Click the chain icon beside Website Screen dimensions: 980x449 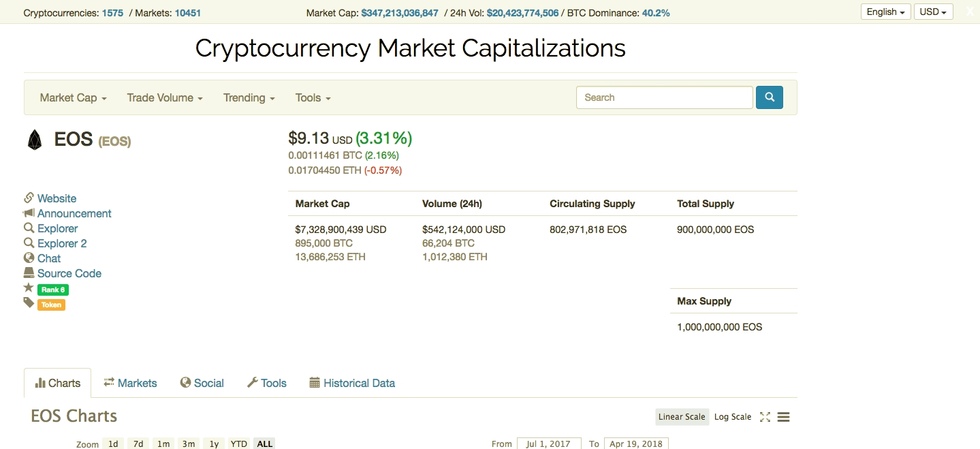[x=29, y=198]
